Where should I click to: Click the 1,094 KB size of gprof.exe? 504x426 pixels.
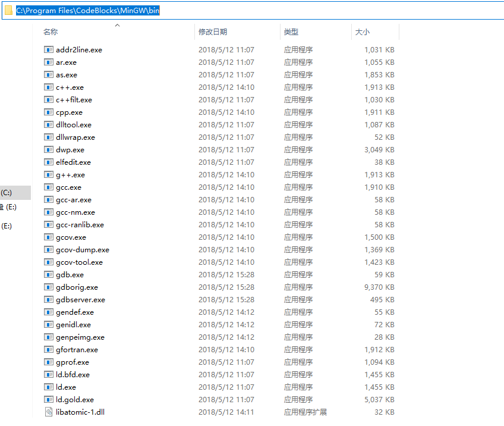click(x=379, y=362)
